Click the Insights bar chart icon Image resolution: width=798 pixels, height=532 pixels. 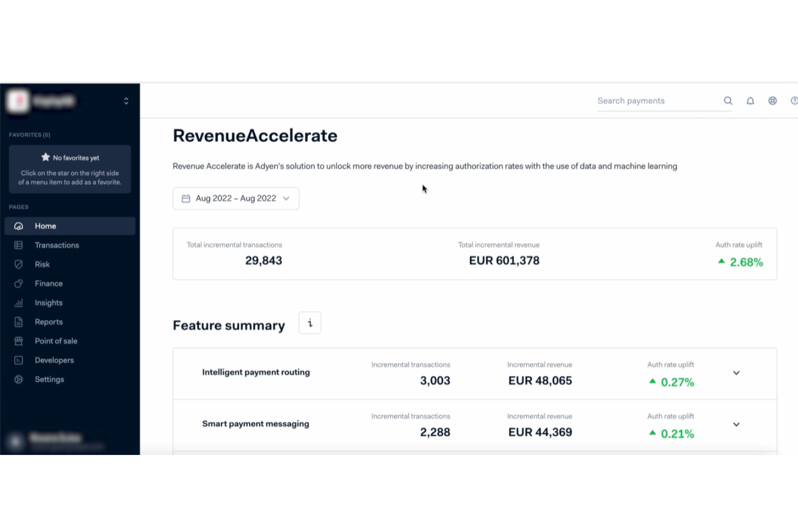18,303
